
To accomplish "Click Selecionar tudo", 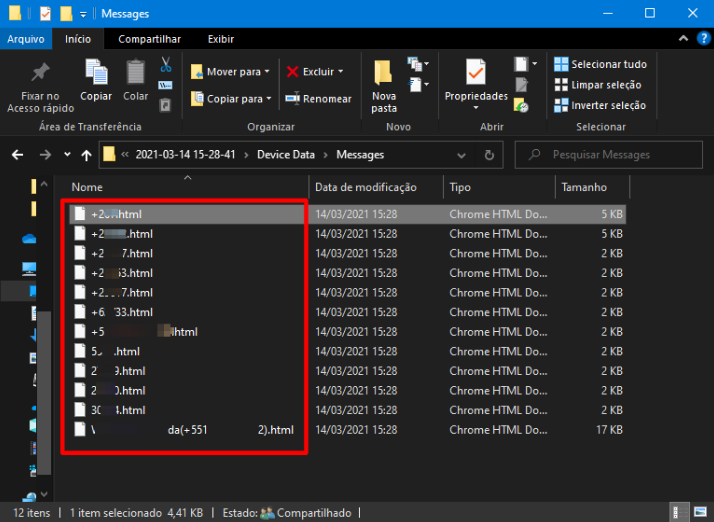I will click(600, 64).
